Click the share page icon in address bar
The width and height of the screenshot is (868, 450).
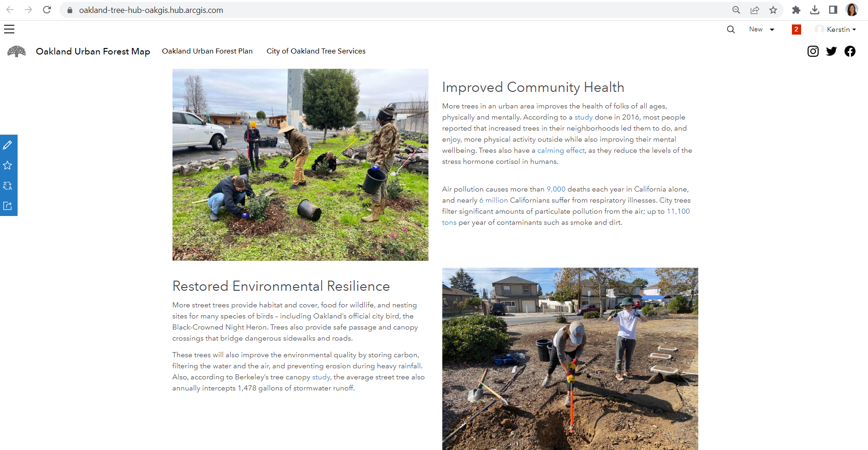[x=755, y=10]
